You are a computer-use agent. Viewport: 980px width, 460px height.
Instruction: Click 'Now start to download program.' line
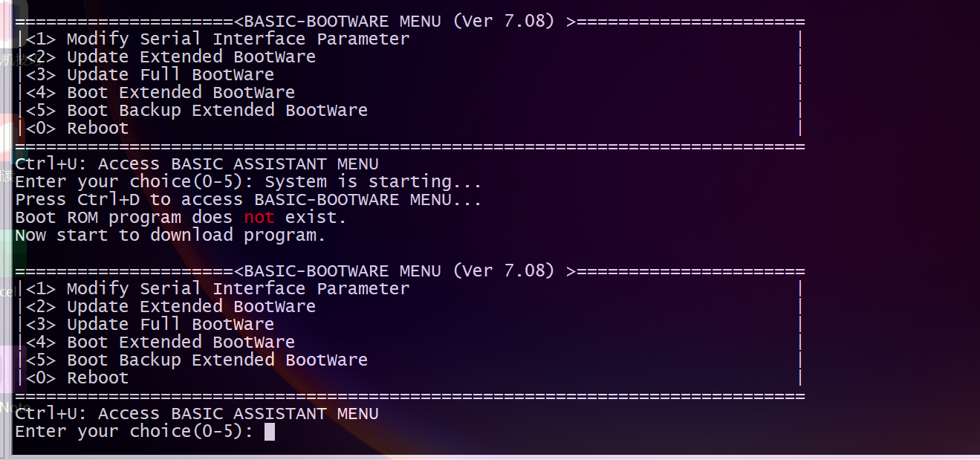[171, 235]
